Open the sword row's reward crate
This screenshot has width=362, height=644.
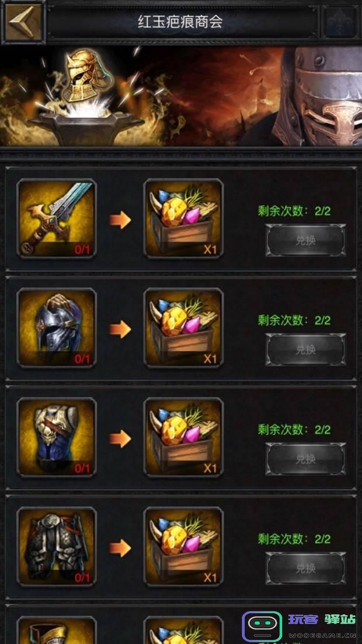tap(183, 219)
